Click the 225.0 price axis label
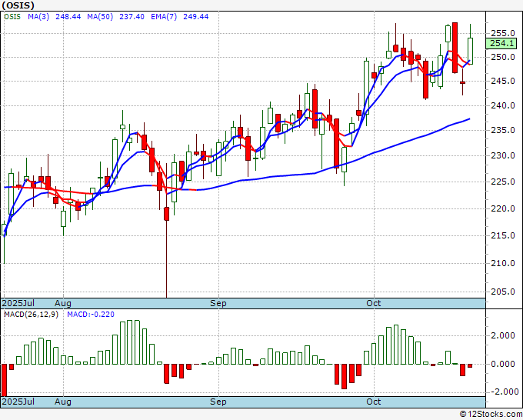 503,182
